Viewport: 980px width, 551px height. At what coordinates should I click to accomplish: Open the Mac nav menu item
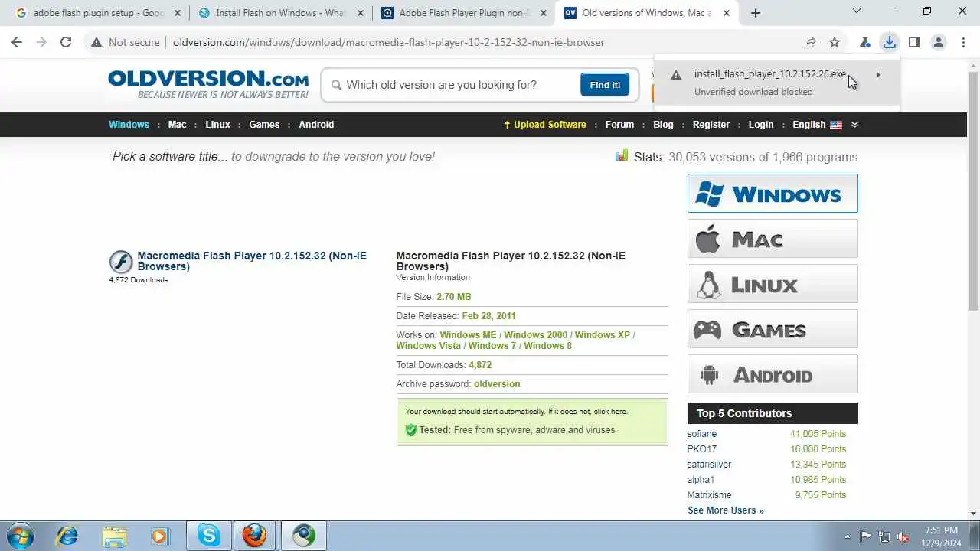pyautogui.click(x=177, y=124)
